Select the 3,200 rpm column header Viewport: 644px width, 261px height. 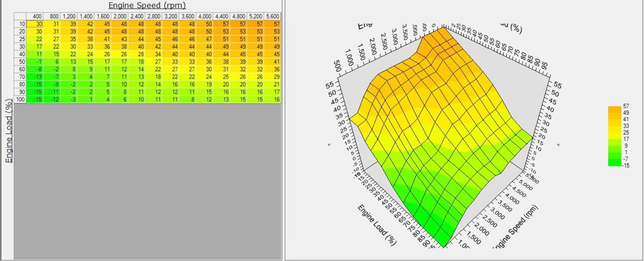[171, 17]
